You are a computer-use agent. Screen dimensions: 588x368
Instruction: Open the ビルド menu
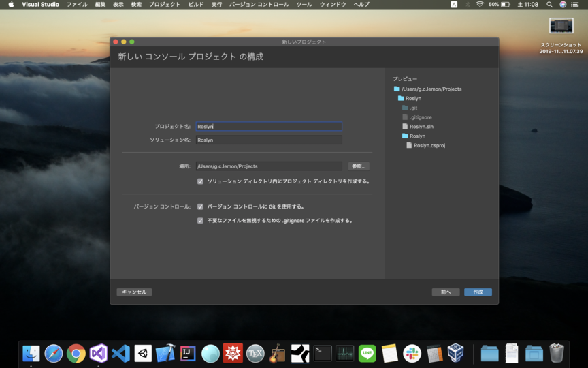[196, 5]
